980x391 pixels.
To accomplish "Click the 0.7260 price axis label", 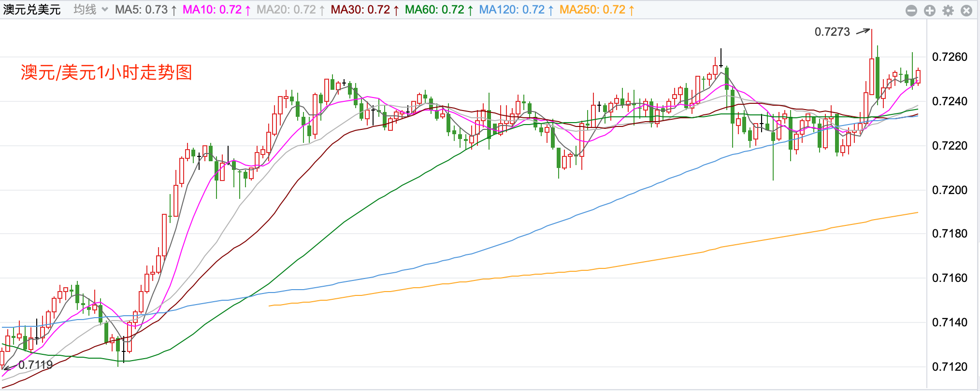I will 949,57.
